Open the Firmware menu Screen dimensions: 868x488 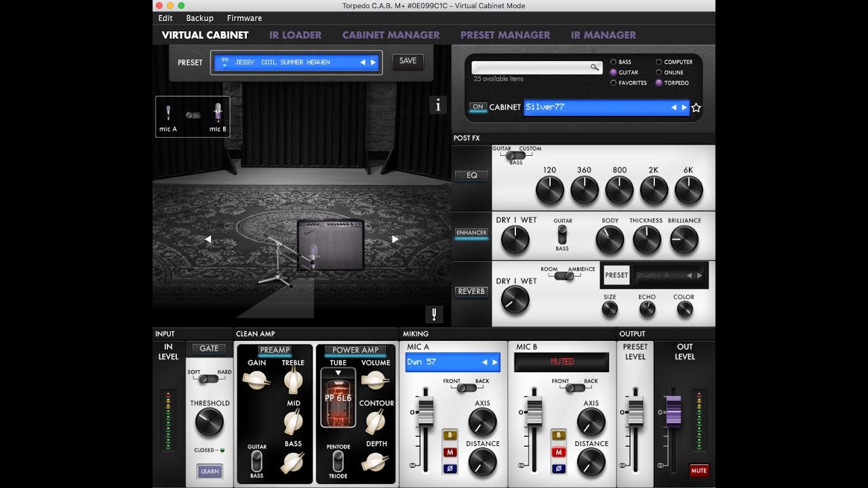[x=244, y=18]
